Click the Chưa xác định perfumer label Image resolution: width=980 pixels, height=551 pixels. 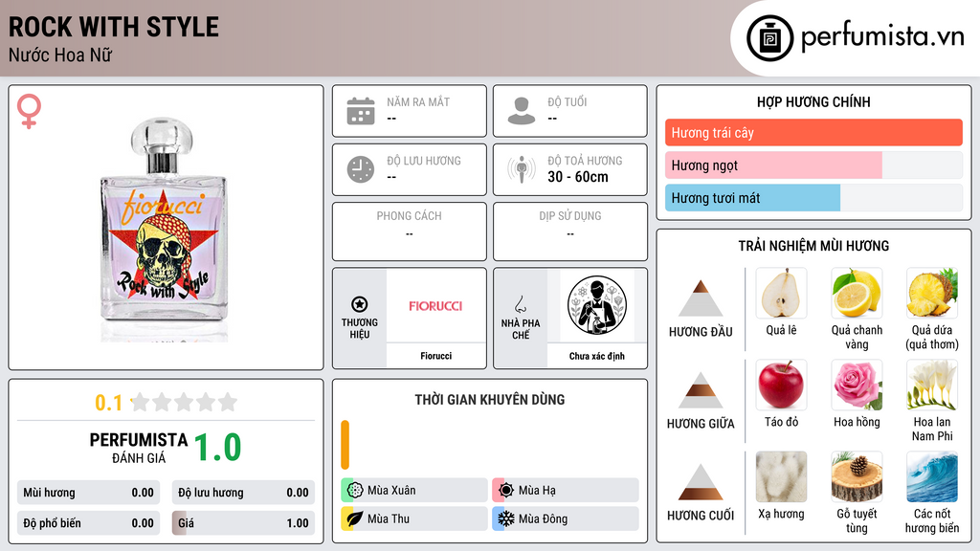(597, 356)
